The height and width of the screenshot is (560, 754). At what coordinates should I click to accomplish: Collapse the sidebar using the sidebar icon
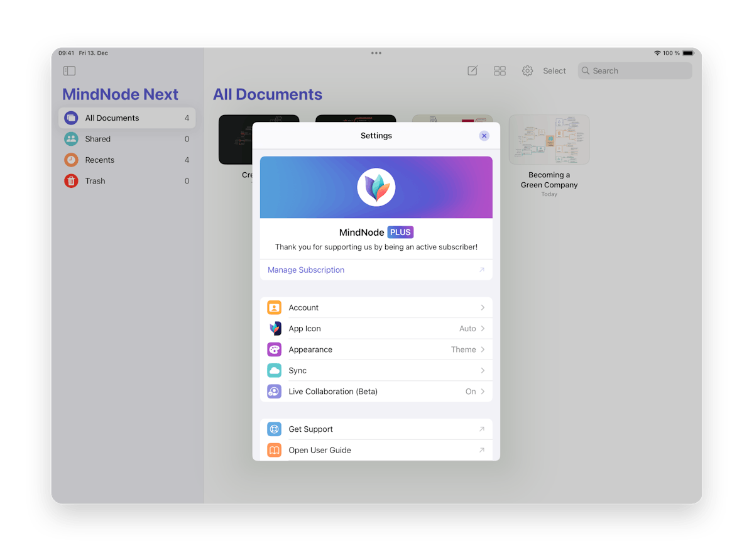click(x=69, y=70)
